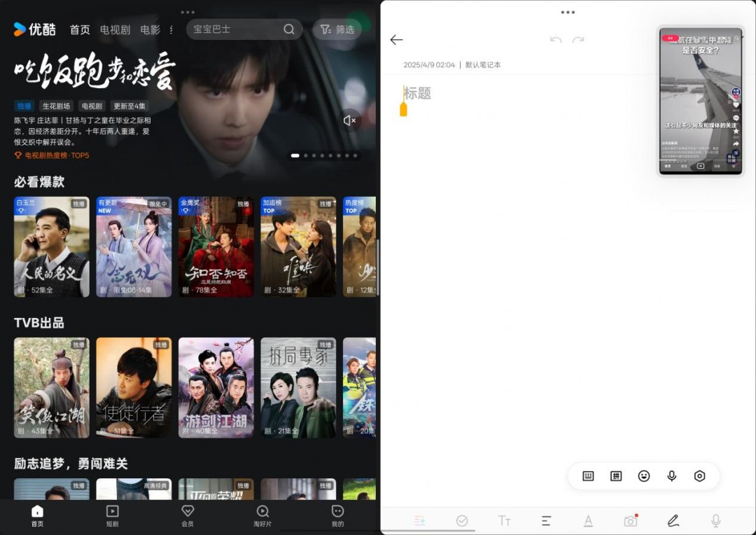
Task: Switch to the full keyboard layout icon
Action: pyautogui.click(x=588, y=476)
